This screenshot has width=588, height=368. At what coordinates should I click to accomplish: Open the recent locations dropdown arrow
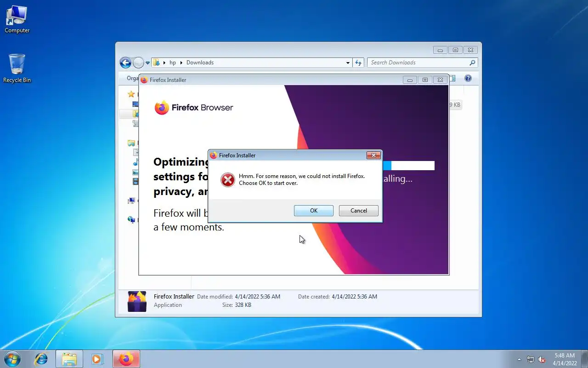pos(148,63)
